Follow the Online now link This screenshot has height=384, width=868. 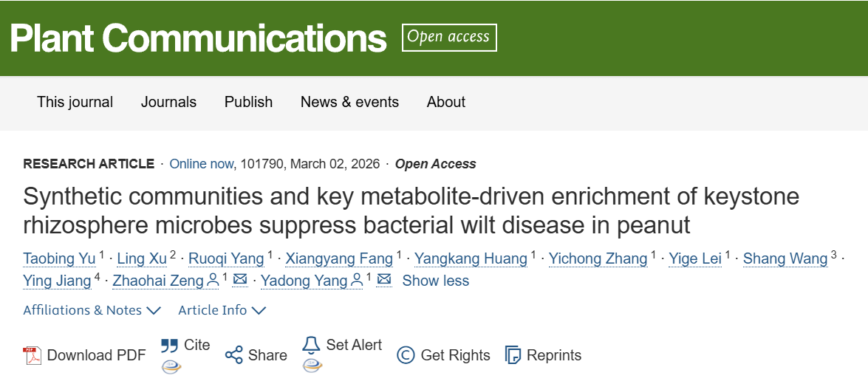point(202,164)
